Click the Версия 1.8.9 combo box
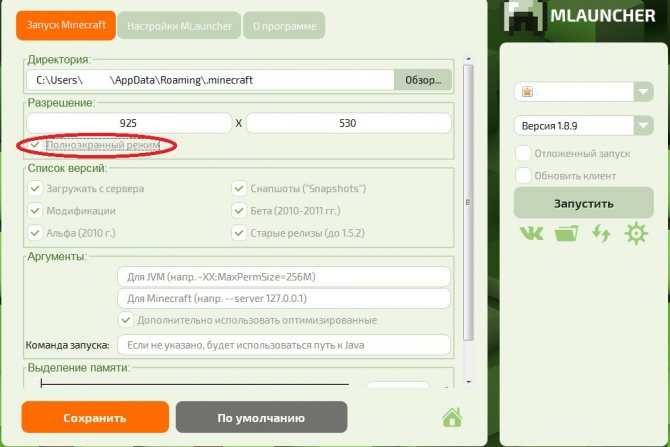 click(x=584, y=126)
